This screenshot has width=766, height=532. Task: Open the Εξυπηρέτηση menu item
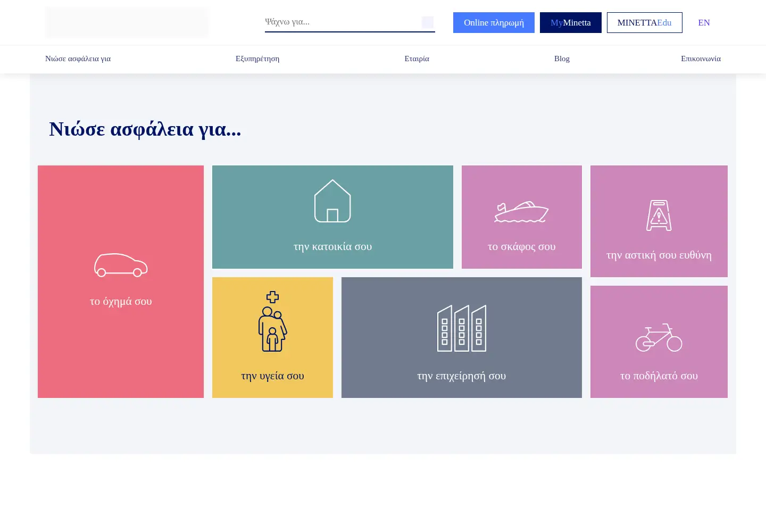point(257,59)
